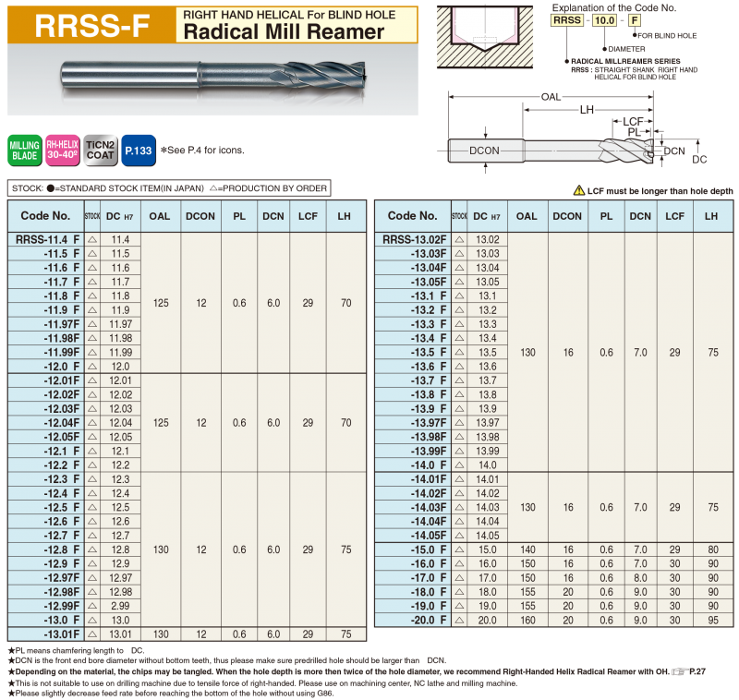
Task: Select the Code No. header in the left table
Action: coord(44,216)
